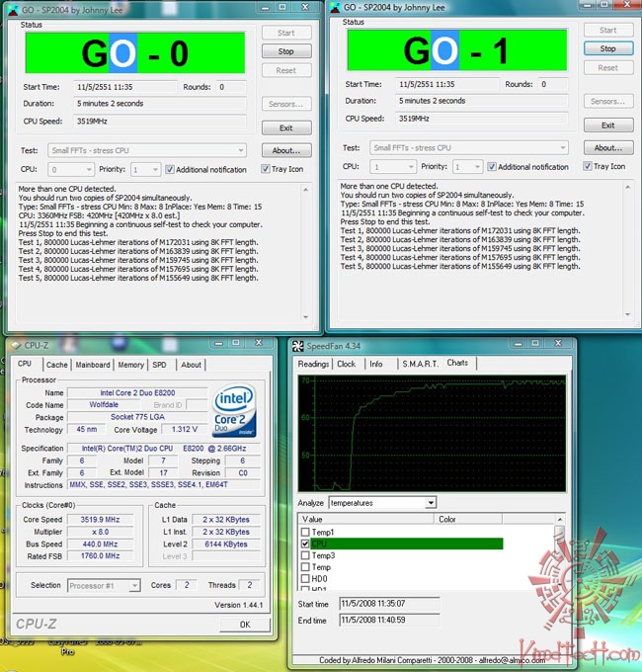Open CPU dropdown in right SP2004 window
Image resolution: width=642 pixels, height=672 pixels.
pos(393,167)
